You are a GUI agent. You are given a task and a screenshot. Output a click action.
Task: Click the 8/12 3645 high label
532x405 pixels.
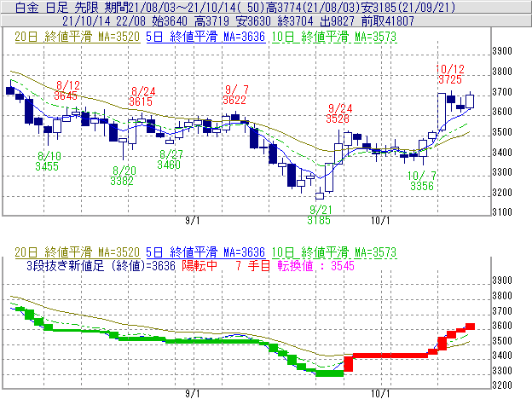(66, 90)
